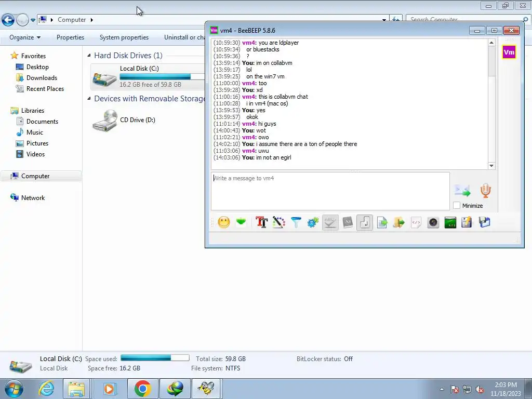Click the Forward navigation button in Explorer

(x=22, y=20)
